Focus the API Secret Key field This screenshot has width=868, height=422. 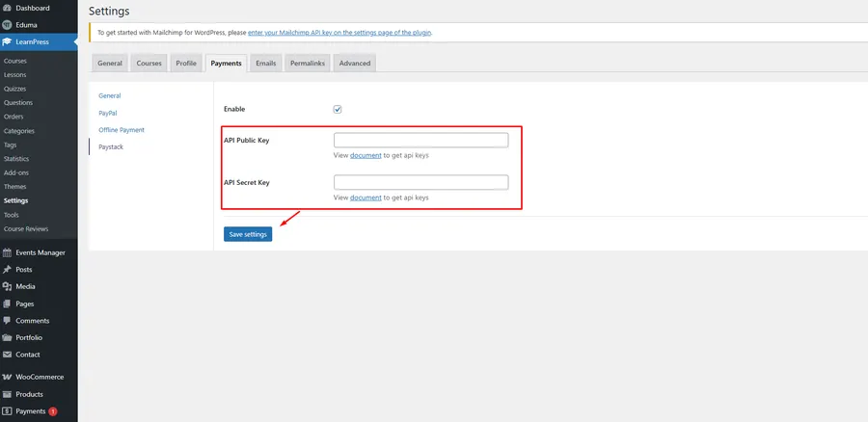point(421,182)
